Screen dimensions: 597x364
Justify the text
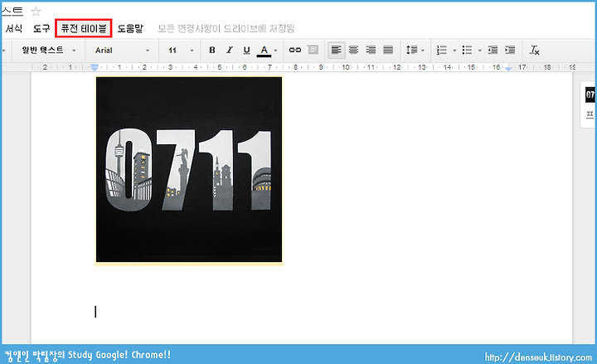(x=388, y=50)
